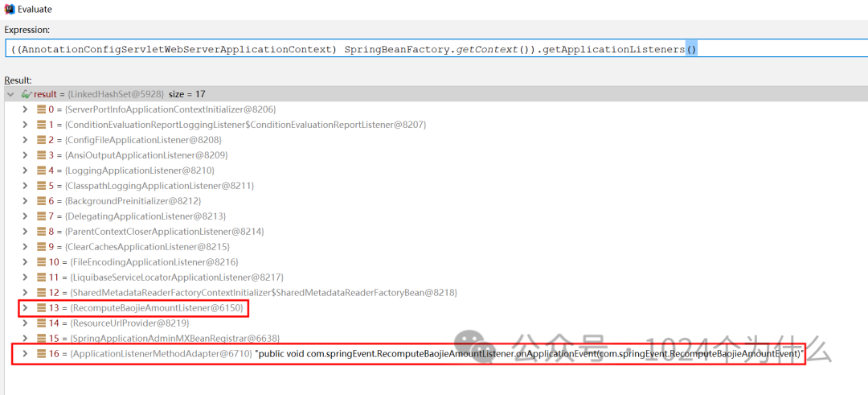This screenshot has height=395, width=868.
Task: Expand entry 10 FileEncodingApplicationListener
Action: pos(25,261)
